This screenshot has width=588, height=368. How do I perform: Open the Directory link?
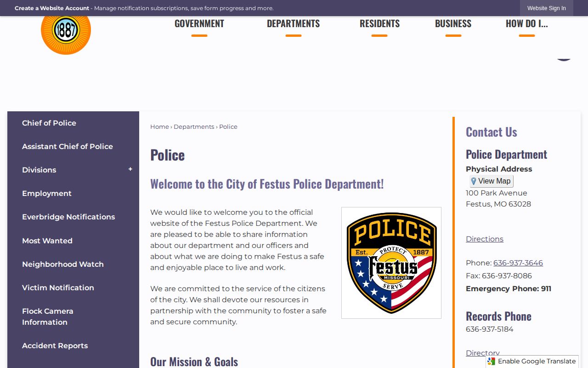483,353
